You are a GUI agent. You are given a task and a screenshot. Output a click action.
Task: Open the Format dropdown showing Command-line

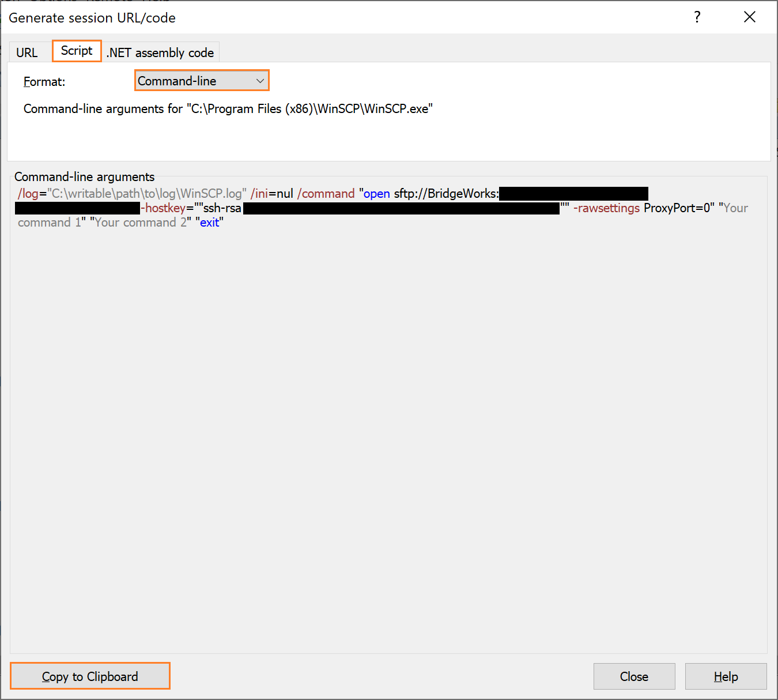pyautogui.click(x=202, y=81)
